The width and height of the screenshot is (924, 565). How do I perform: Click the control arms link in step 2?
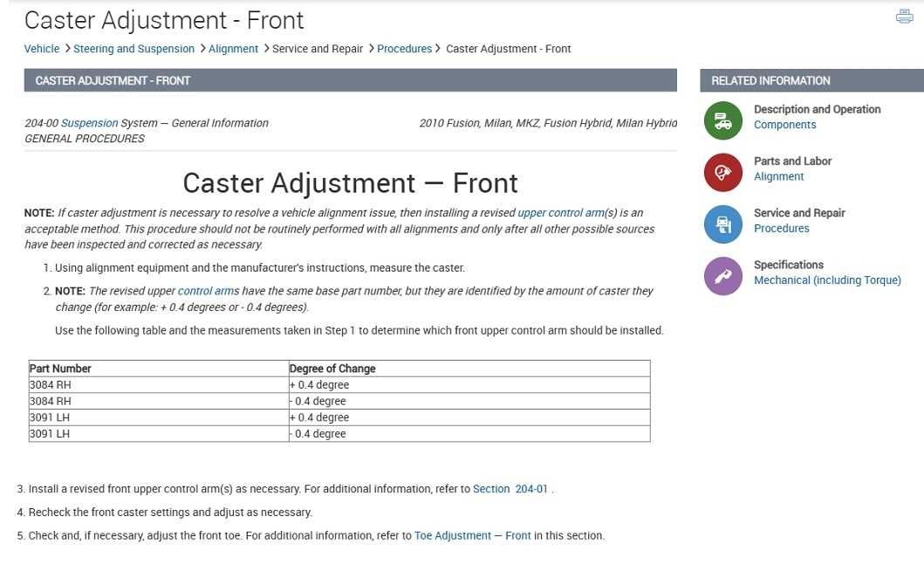208,291
